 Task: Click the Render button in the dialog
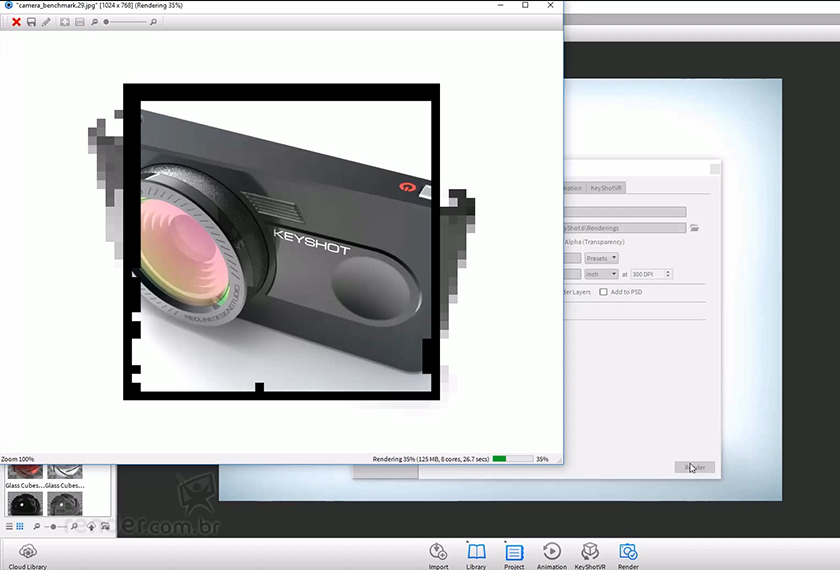(695, 467)
